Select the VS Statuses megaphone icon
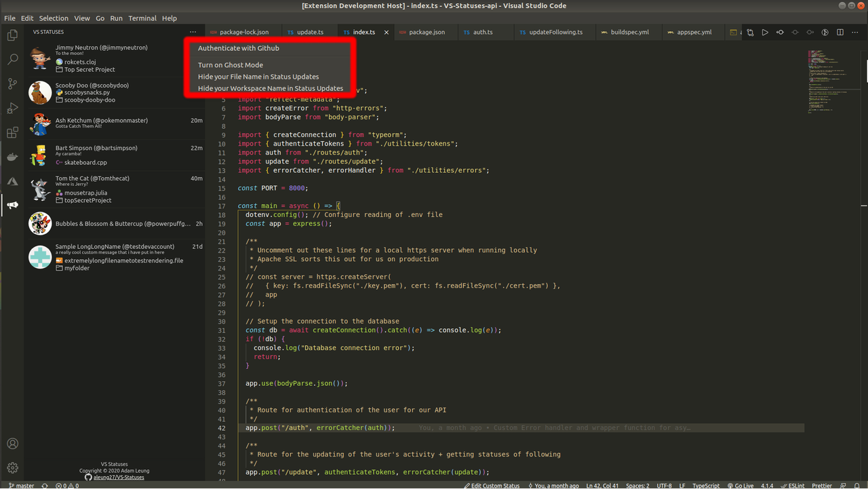This screenshot has height=489, width=868. tap(12, 205)
